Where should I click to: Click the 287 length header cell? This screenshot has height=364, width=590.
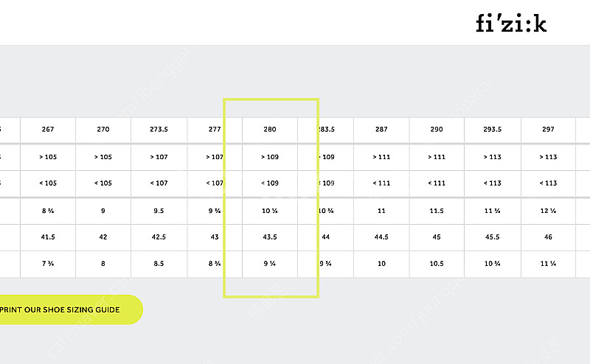coord(381,130)
